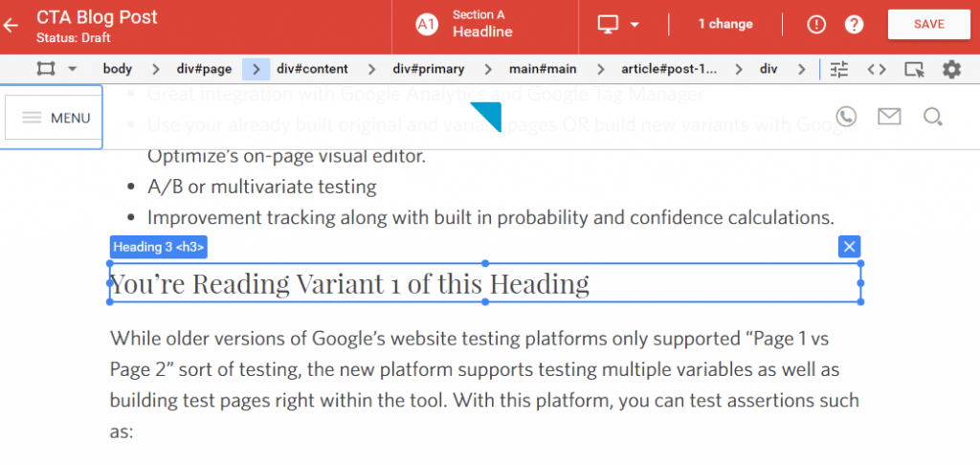Click the chevron after div#content
Viewport: 980px width, 465px height.
click(372, 69)
